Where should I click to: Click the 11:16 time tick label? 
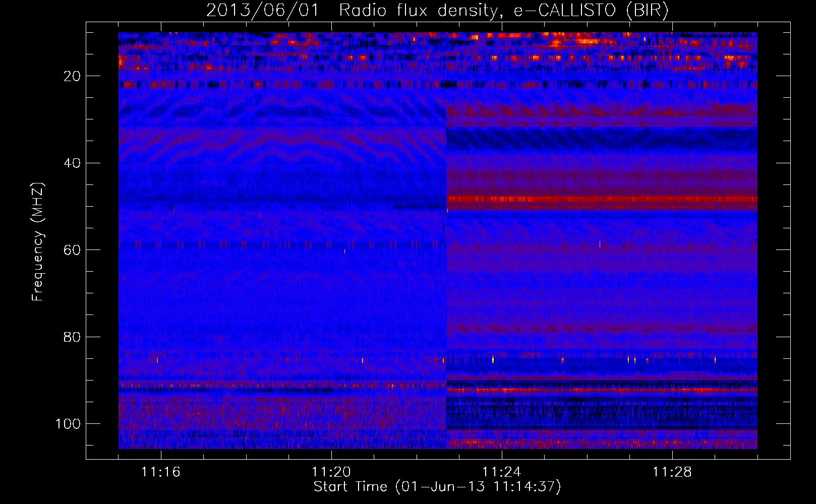(x=161, y=472)
